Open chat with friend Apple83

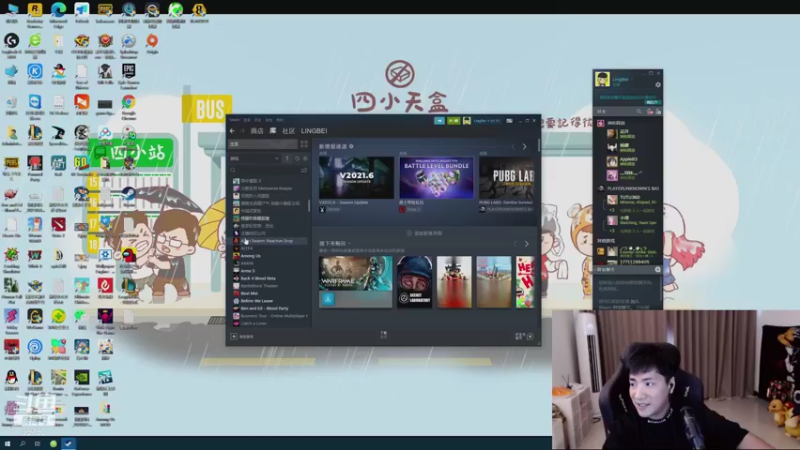point(628,161)
